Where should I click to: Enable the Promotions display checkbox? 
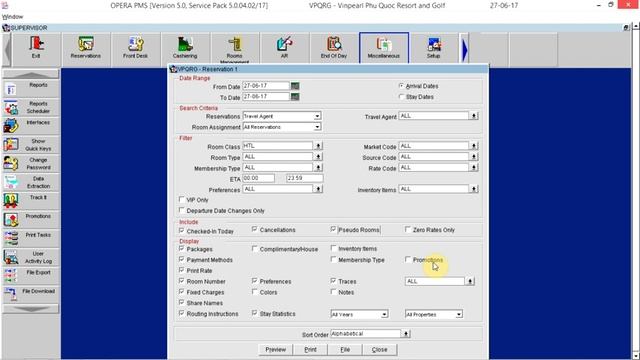(408, 260)
